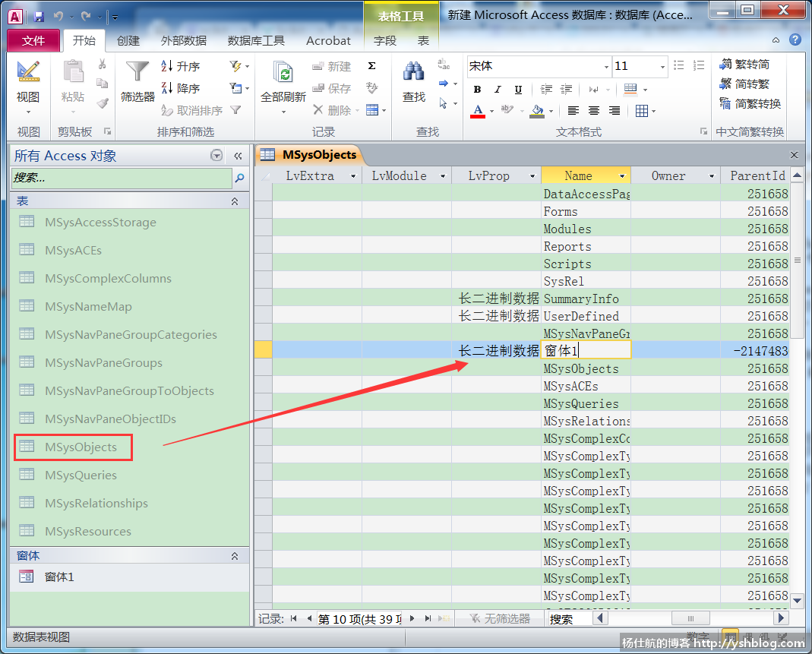Close the MSysObjects datasheet tab
Screen dimensions: 812x654
point(794,155)
